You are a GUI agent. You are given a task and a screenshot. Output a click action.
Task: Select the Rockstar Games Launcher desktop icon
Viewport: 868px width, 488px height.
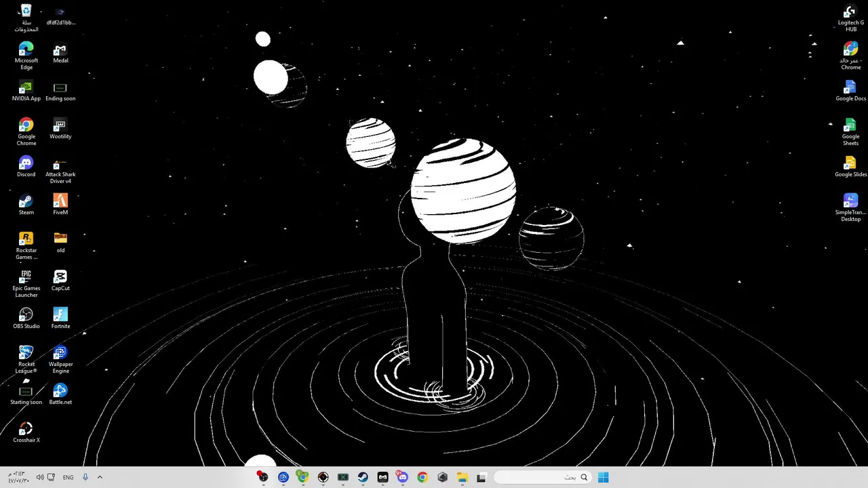click(x=26, y=246)
